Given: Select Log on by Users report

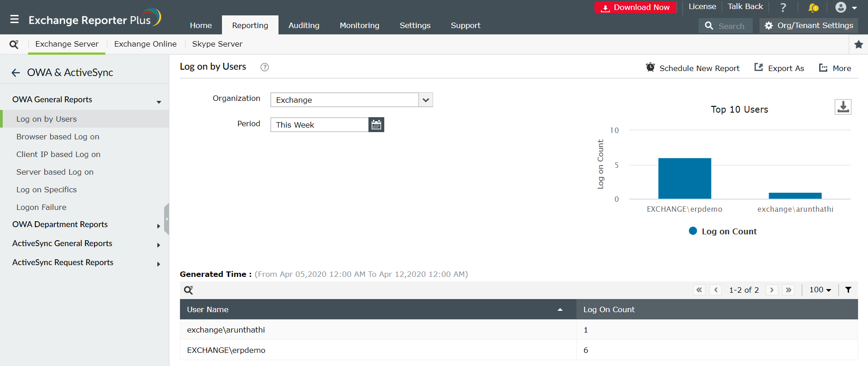Looking at the screenshot, I should pos(85,119).
